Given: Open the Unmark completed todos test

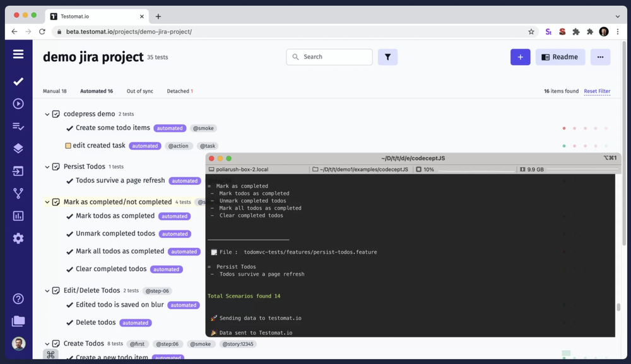Looking at the screenshot, I should pyautogui.click(x=115, y=233).
